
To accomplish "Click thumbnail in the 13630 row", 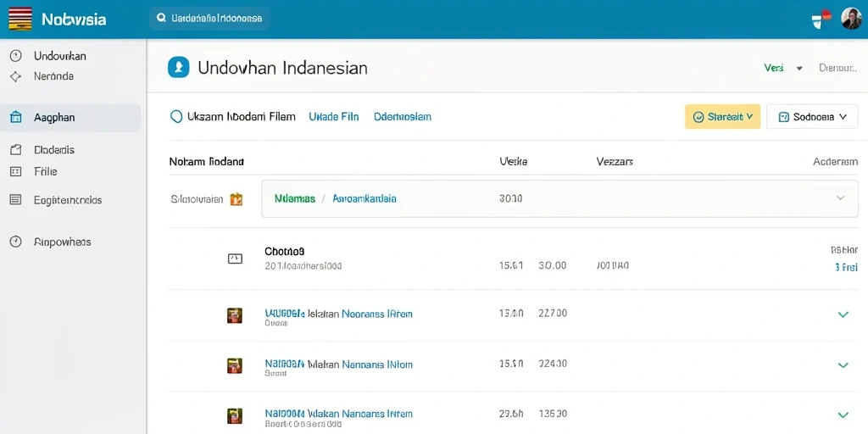I will pos(235,415).
